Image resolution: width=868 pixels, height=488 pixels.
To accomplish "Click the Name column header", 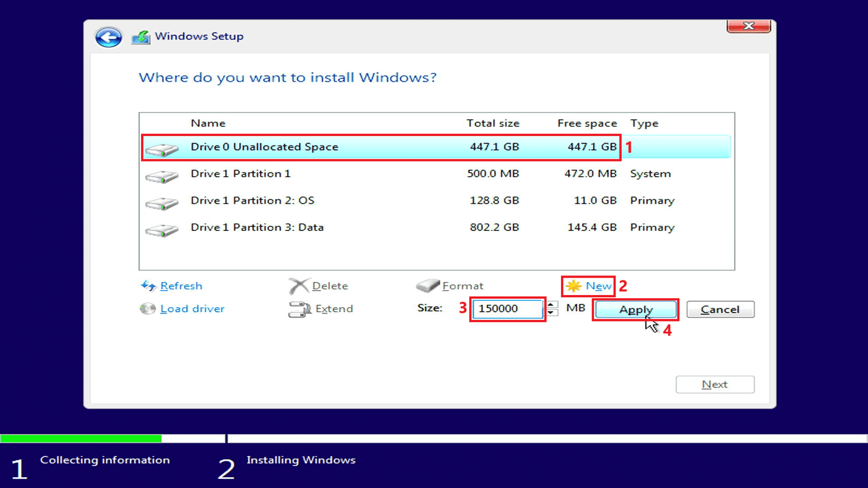I will pyautogui.click(x=208, y=123).
